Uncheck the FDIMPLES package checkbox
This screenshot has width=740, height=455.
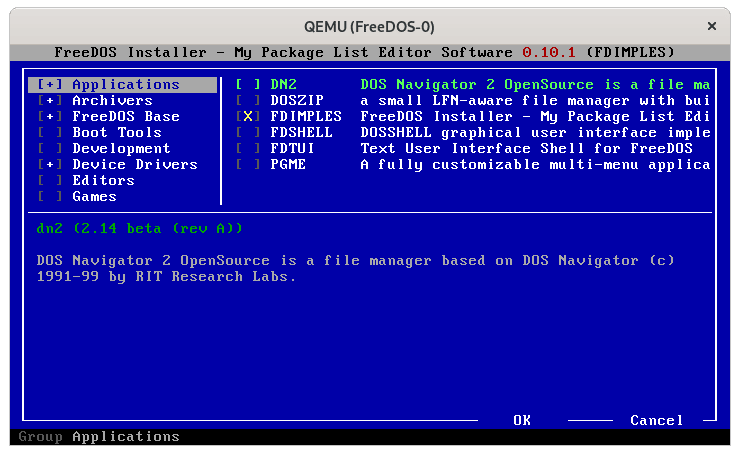247,117
